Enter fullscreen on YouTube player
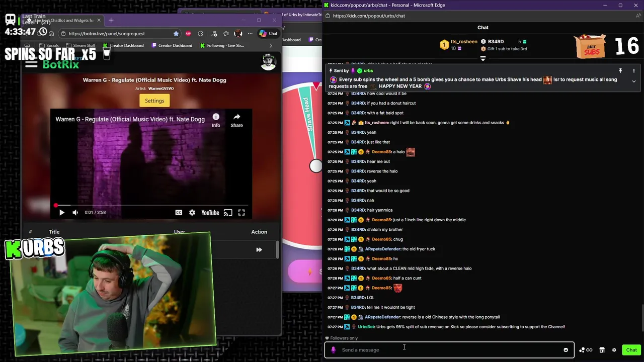The height and width of the screenshot is (362, 644). (x=242, y=213)
